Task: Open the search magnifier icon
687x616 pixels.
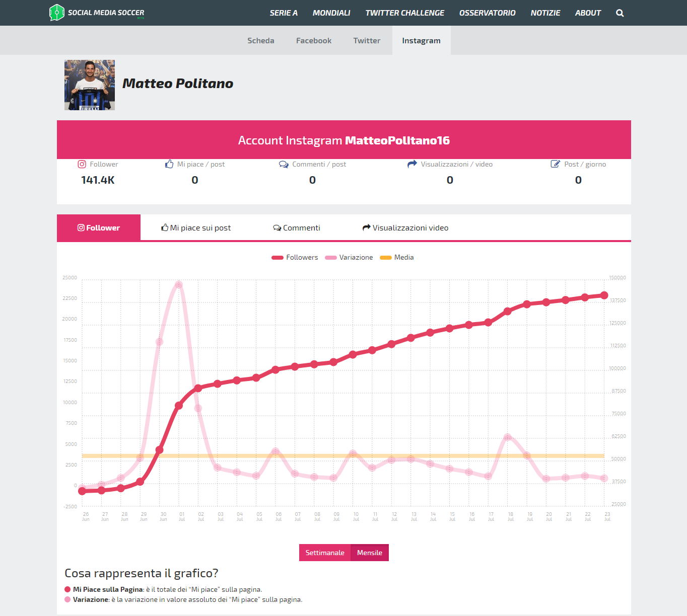Action: pos(620,13)
